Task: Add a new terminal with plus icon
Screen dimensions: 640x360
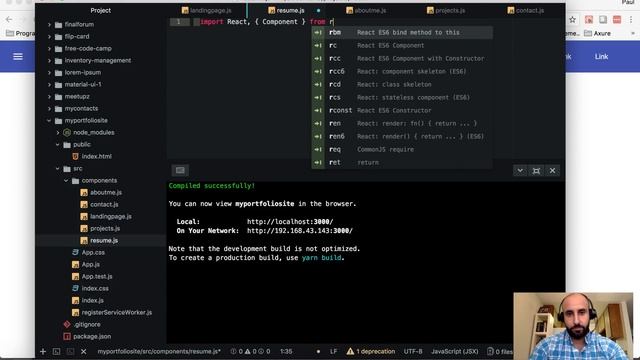Action: point(43,351)
